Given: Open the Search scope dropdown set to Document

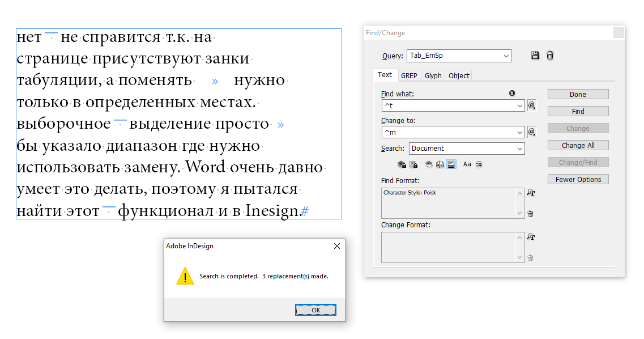Looking at the screenshot, I should coord(519,149).
